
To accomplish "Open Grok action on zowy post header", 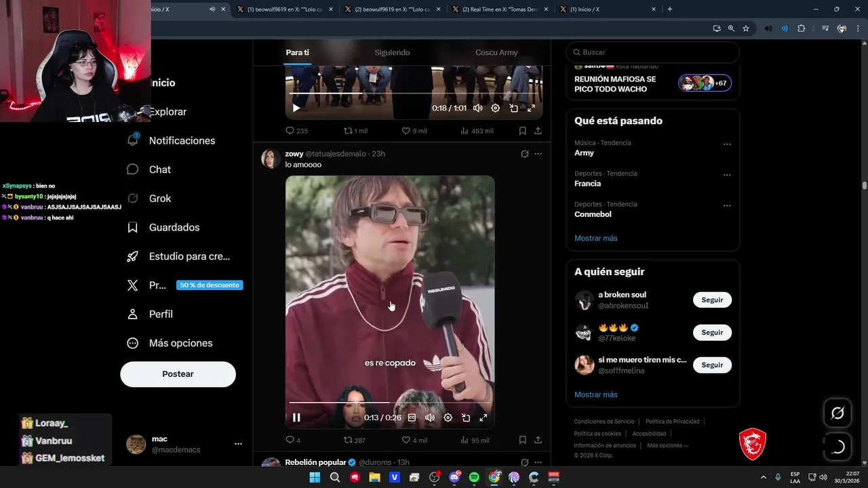I will (524, 154).
